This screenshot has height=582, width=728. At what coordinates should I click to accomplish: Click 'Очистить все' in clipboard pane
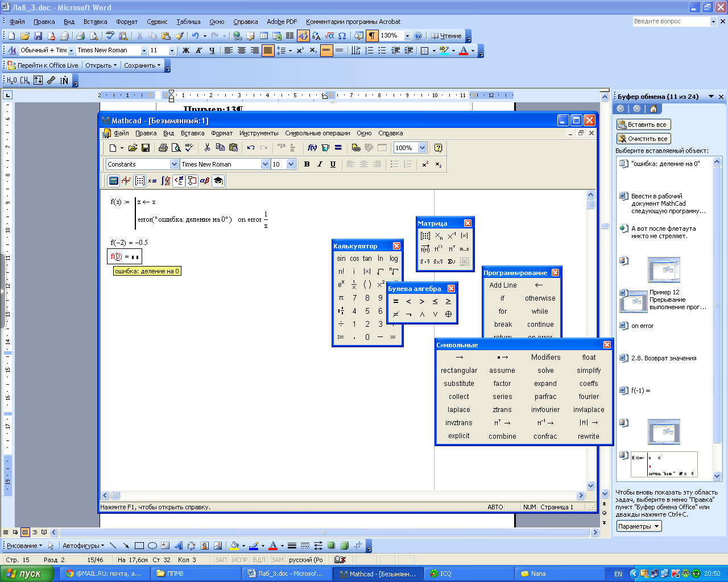[644, 139]
